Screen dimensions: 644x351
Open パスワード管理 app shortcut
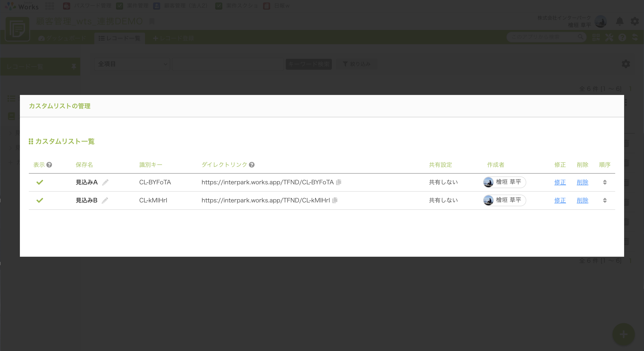(x=87, y=6)
